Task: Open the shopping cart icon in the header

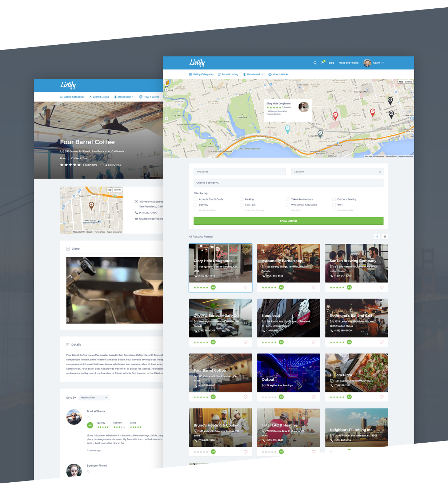Action: pos(323,63)
